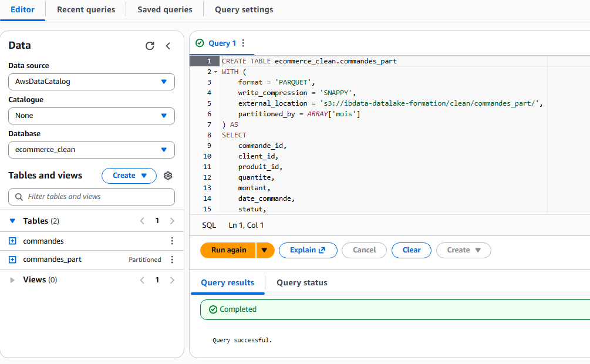The width and height of the screenshot is (590, 364).
Task: Open Recent queries tab
Action: coord(86,10)
